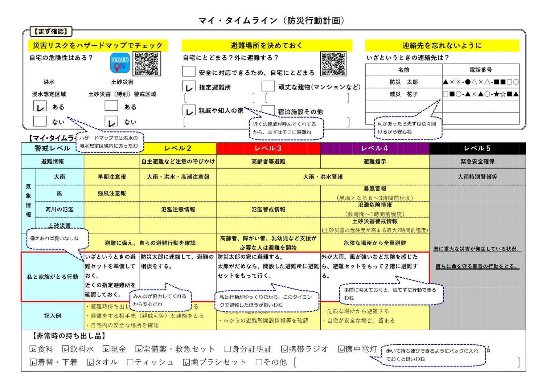The height and width of the screenshot is (392, 554).
Task: Click the 記入例 row label
Action: 53,316
